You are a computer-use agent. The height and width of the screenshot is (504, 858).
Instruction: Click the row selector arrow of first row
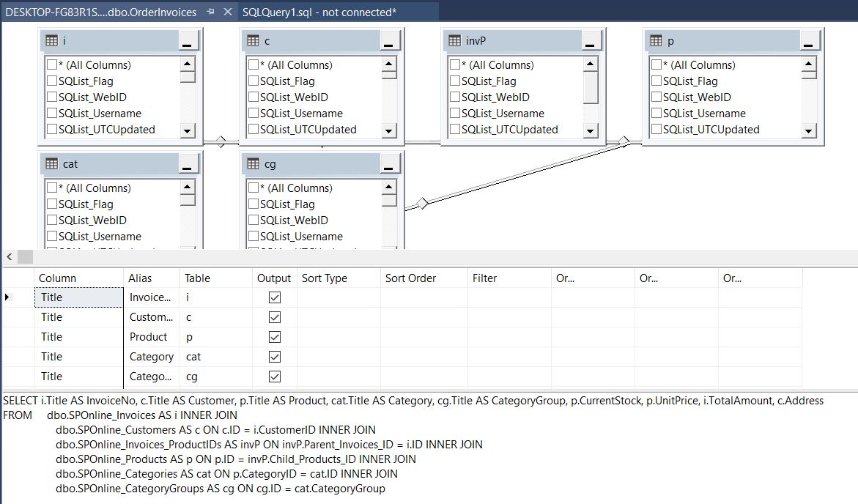point(8,297)
